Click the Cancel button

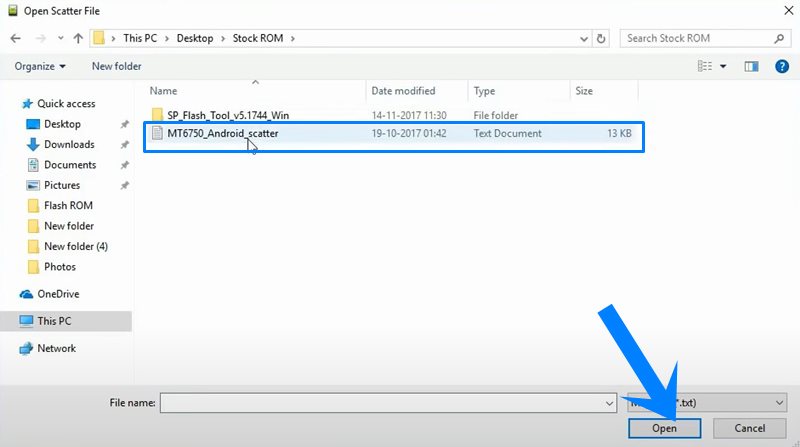point(749,429)
